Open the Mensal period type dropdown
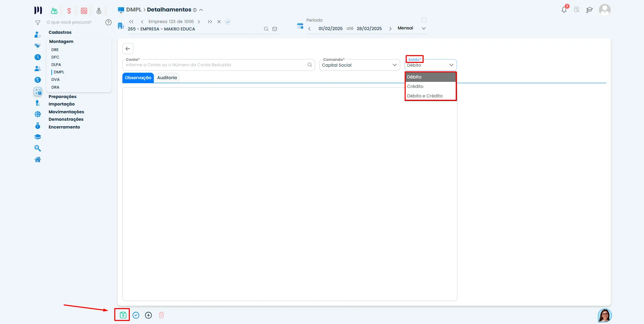Viewport: 644px width, 324px height. coord(411,28)
